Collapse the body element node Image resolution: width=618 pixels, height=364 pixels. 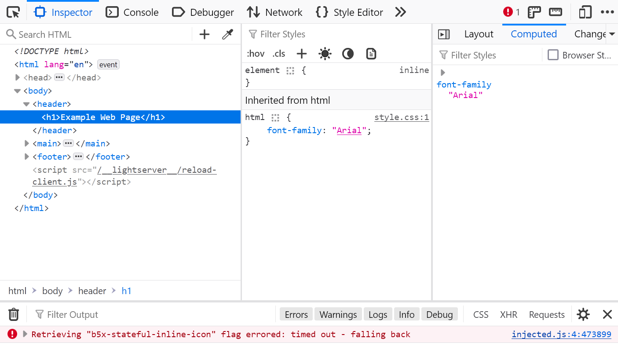coord(18,91)
